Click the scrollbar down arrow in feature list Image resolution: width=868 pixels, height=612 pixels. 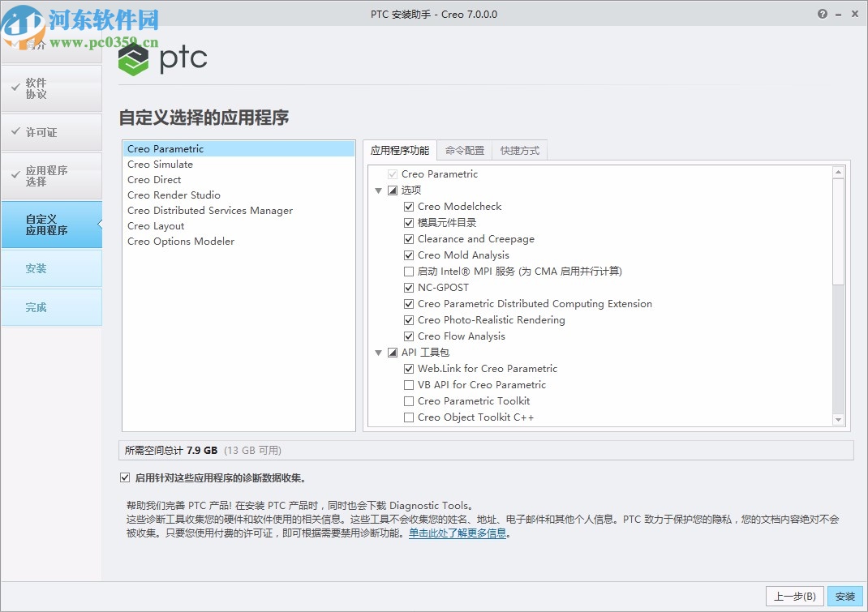839,420
